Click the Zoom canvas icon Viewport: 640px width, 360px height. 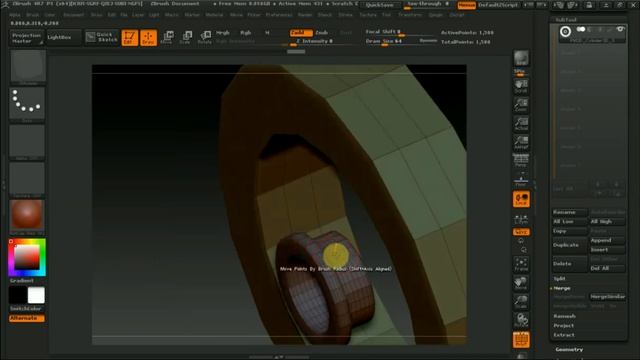(521, 105)
